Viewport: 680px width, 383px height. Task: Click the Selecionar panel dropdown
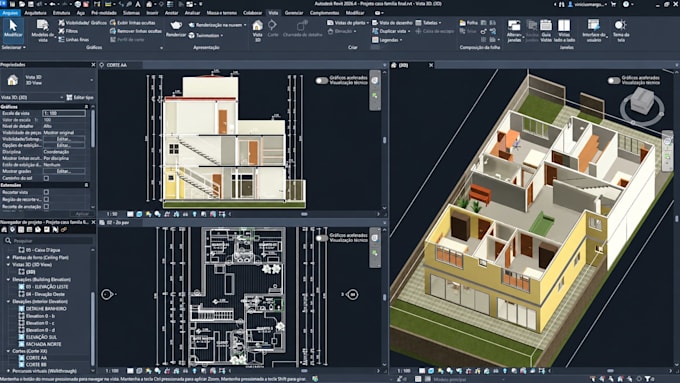click(13, 47)
